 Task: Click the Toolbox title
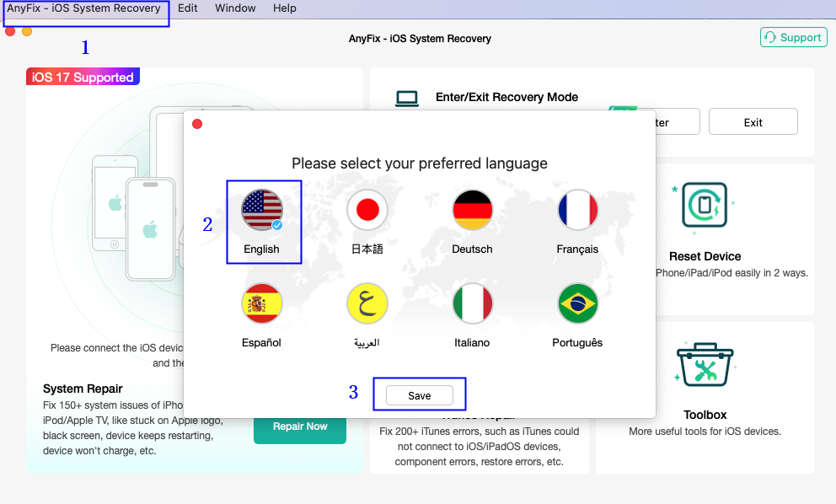click(705, 415)
